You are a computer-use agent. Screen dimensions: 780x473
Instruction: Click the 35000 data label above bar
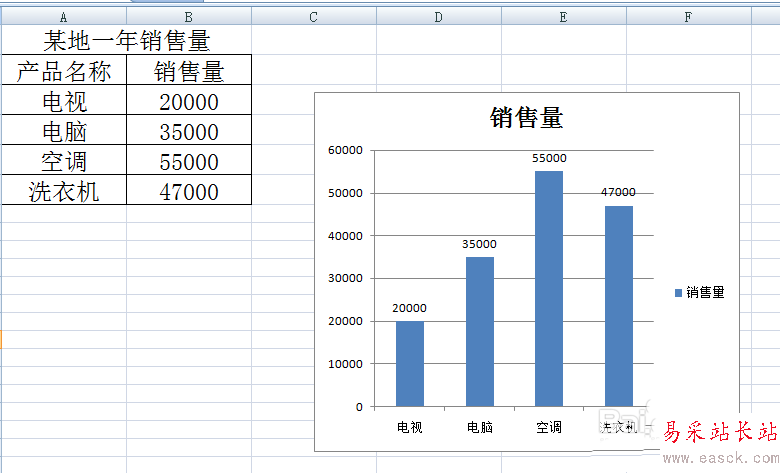tap(480, 244)
